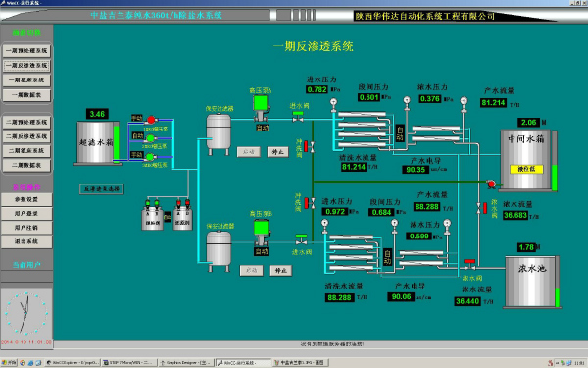Click the lower inlet valve (进水阀) symbol
The width and height of the screenshot is (588, 368).
[301, 239]
